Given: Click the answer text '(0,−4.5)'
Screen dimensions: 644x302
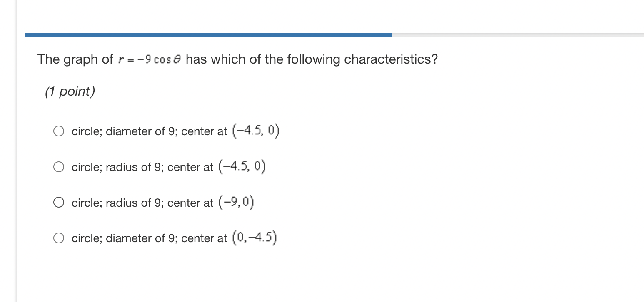Looking at the screenshot, I should point(255,238).
